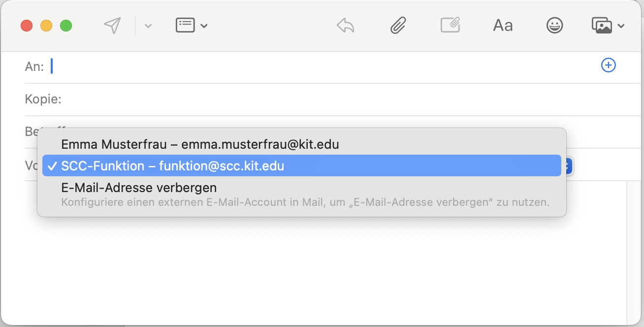Show the format bar via Aa icon
The image size is (644, 327).
503,26
